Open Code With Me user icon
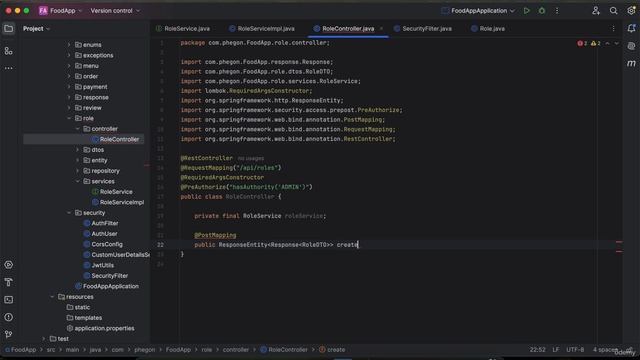 (596, 11)
